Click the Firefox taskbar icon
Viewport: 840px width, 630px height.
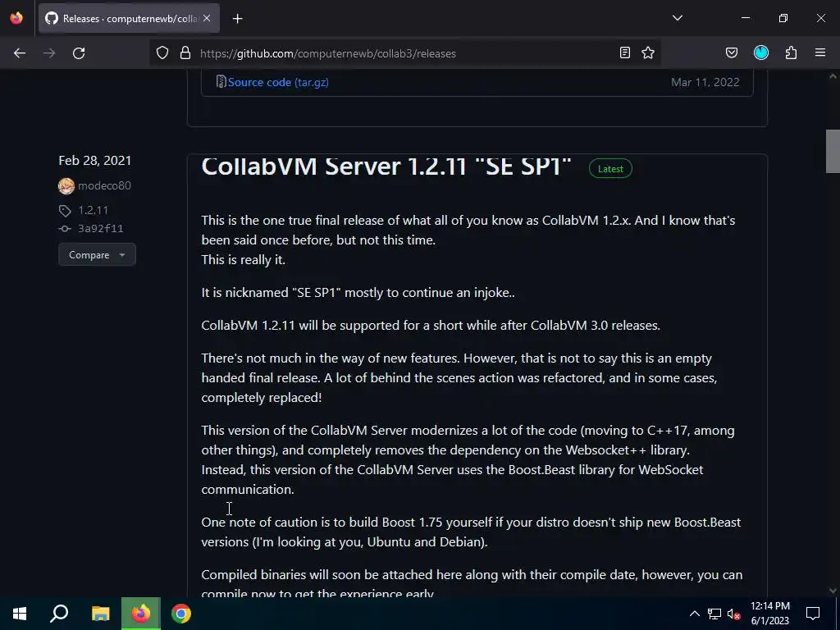pos(141,614)
